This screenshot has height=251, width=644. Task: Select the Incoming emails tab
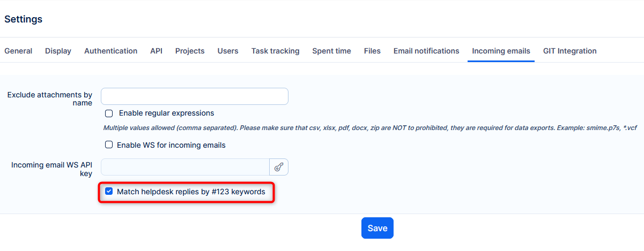pyautogui.click(x=501, y=51)
